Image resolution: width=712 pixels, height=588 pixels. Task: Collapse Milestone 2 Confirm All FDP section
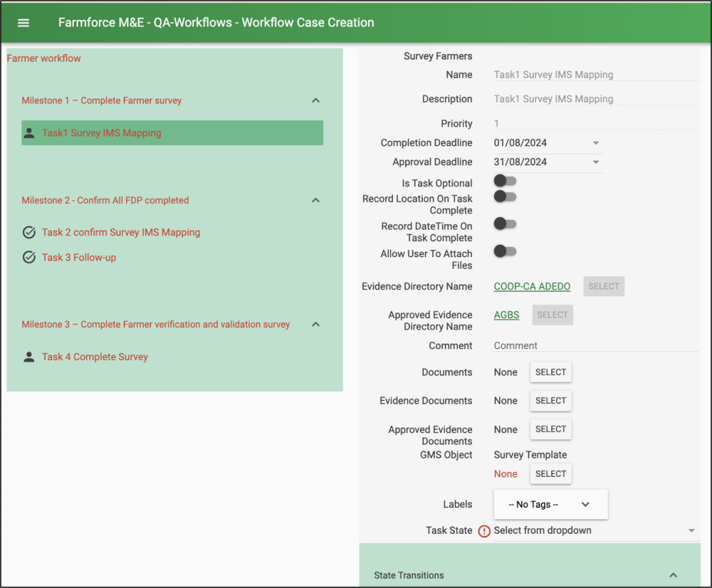pos(316,200)
